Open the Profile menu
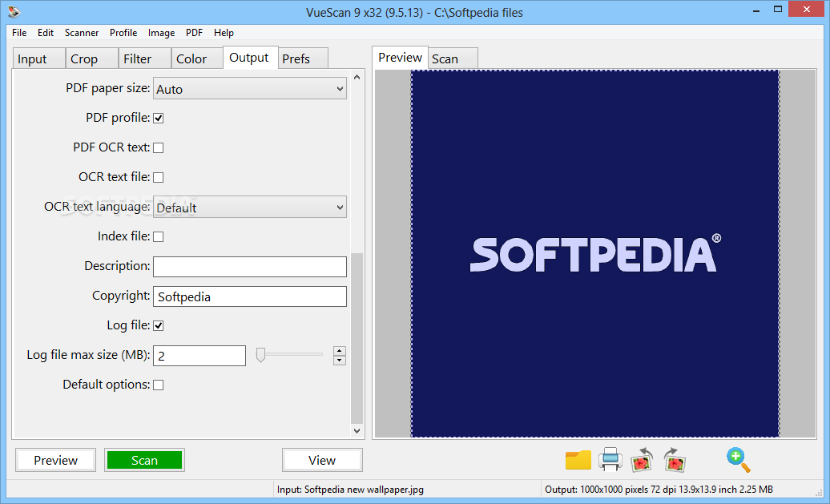 [x=123, y=33]
